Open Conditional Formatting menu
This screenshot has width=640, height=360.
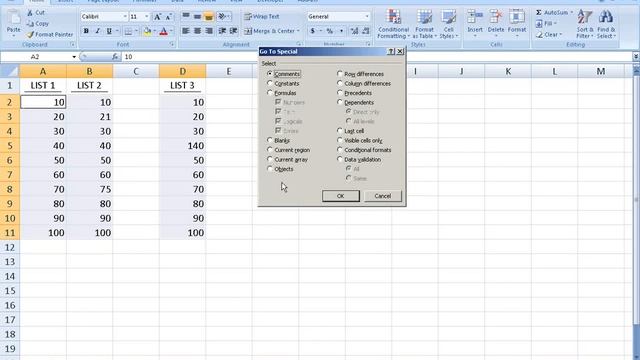[393, 24]
